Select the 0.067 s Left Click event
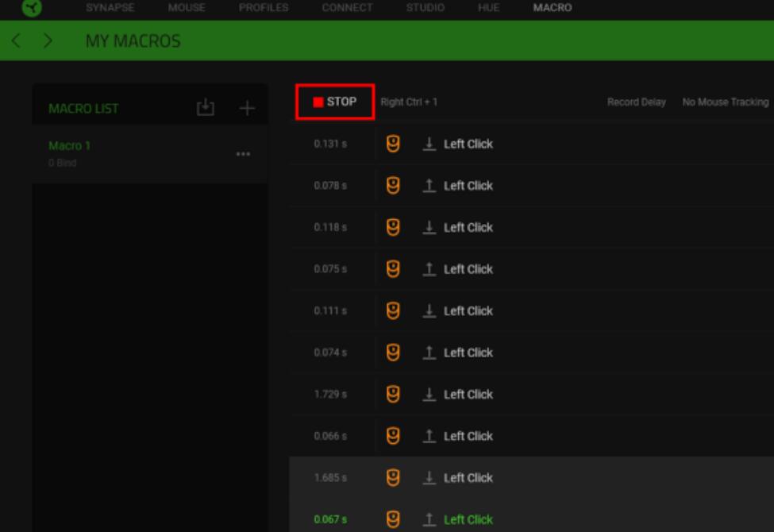The height and width of the screenshot is (532, 774). tap(468, 519)
